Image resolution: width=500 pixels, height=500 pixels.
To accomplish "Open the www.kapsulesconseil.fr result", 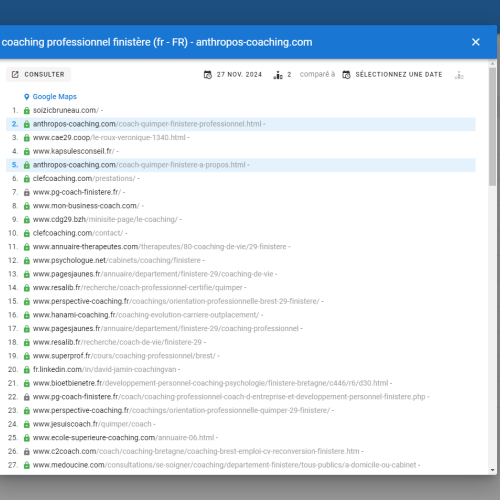I will [x=73, y=151].
